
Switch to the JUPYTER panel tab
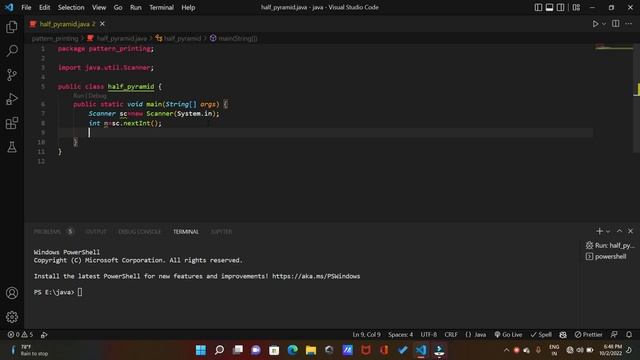coord(221,231)
